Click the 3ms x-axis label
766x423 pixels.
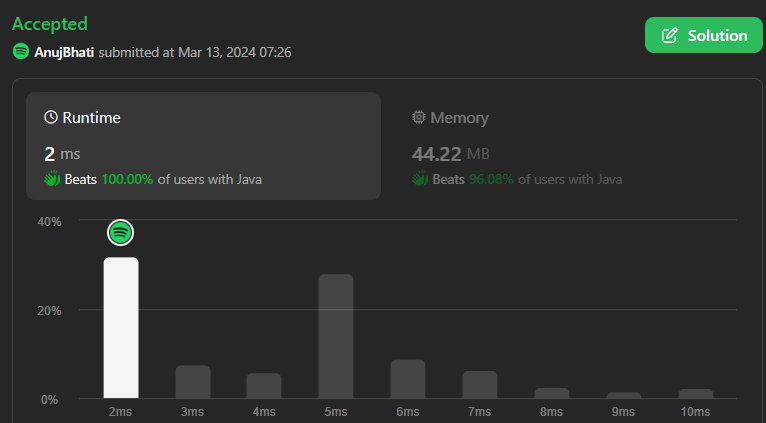click(x=192, y=412)
